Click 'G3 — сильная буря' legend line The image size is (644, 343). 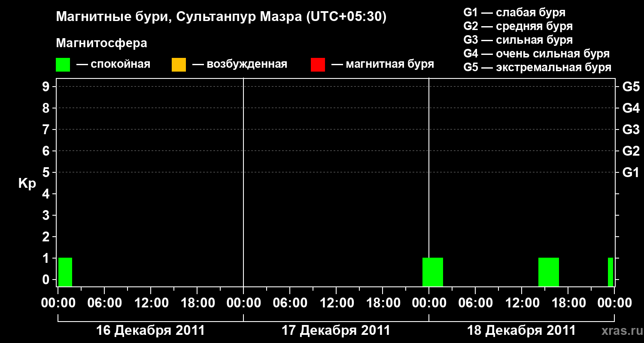click(518, 40)
